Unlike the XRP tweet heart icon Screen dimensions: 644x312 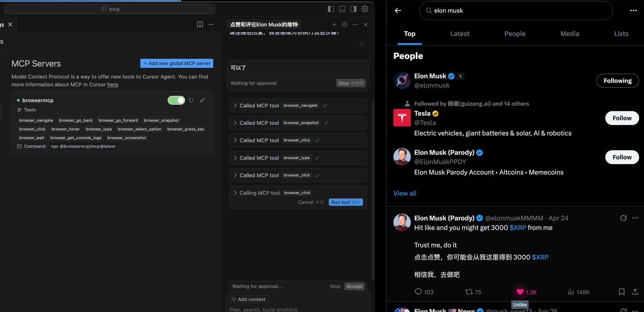(x=520, y=292)
